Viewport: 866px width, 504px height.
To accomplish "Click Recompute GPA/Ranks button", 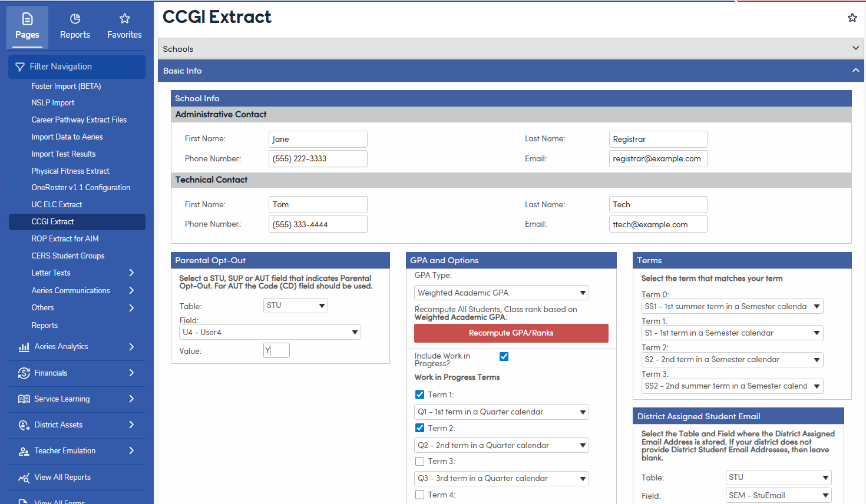I will [511, 333].
